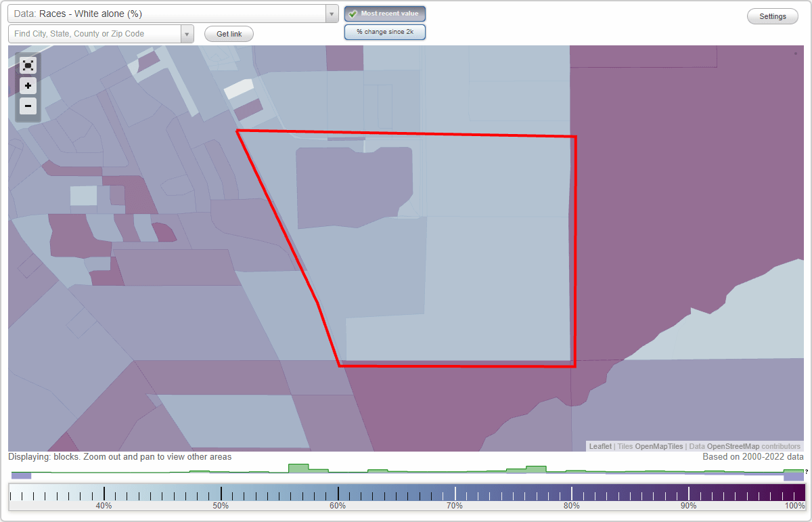Viewport: 812px width, 522px height.
Task: Open the OpenStreetMap attribution link
Action: (734, 446)
